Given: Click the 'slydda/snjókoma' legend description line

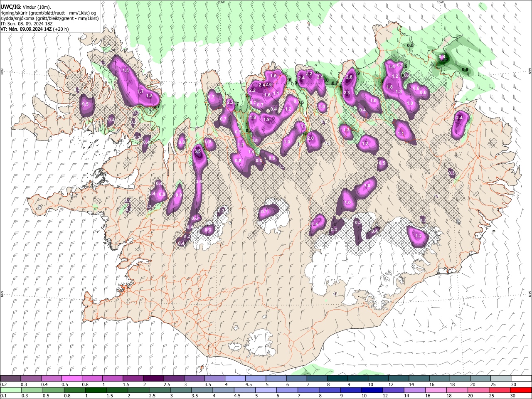Looking at the screenshot, I should 49,18.
